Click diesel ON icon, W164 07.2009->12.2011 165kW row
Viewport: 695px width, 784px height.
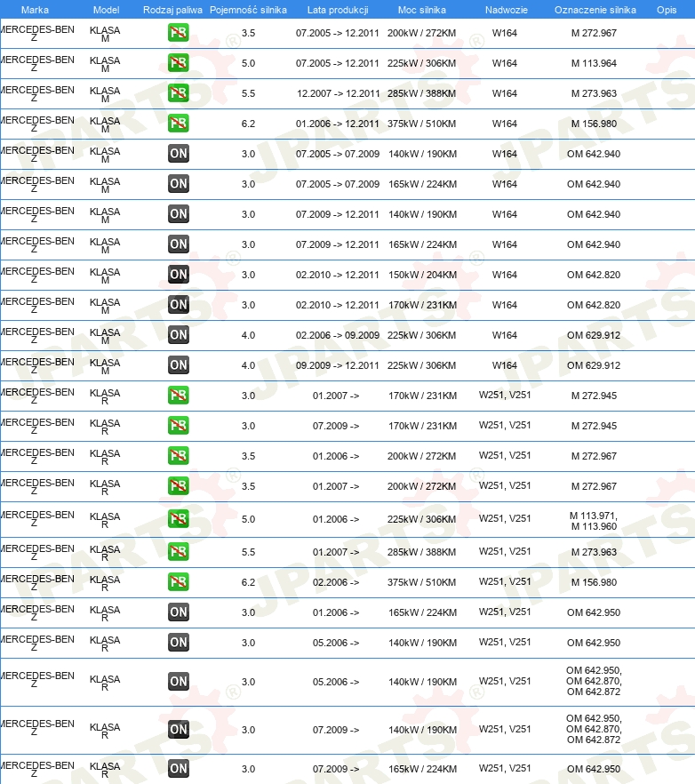click(x=179, y=244)
